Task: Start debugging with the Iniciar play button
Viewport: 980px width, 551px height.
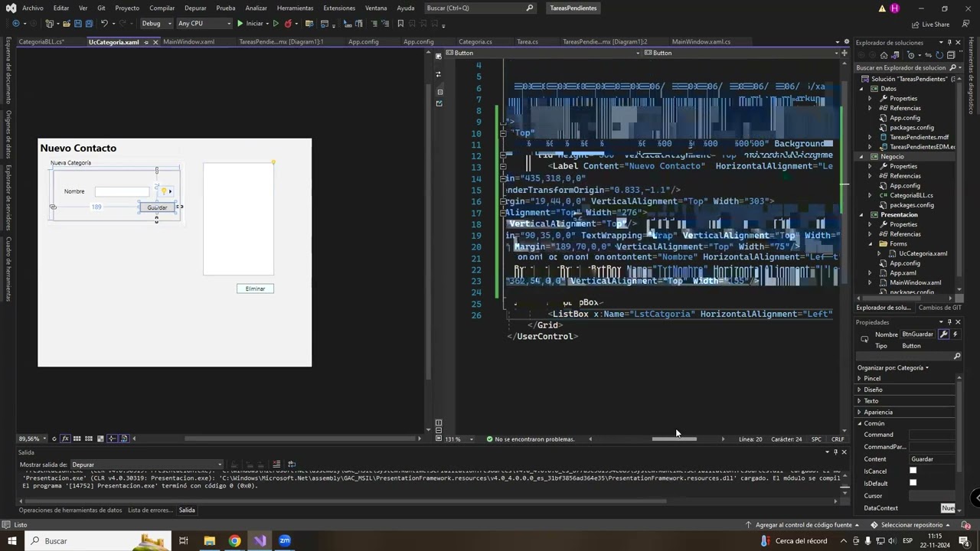Action: coord(250,23)
